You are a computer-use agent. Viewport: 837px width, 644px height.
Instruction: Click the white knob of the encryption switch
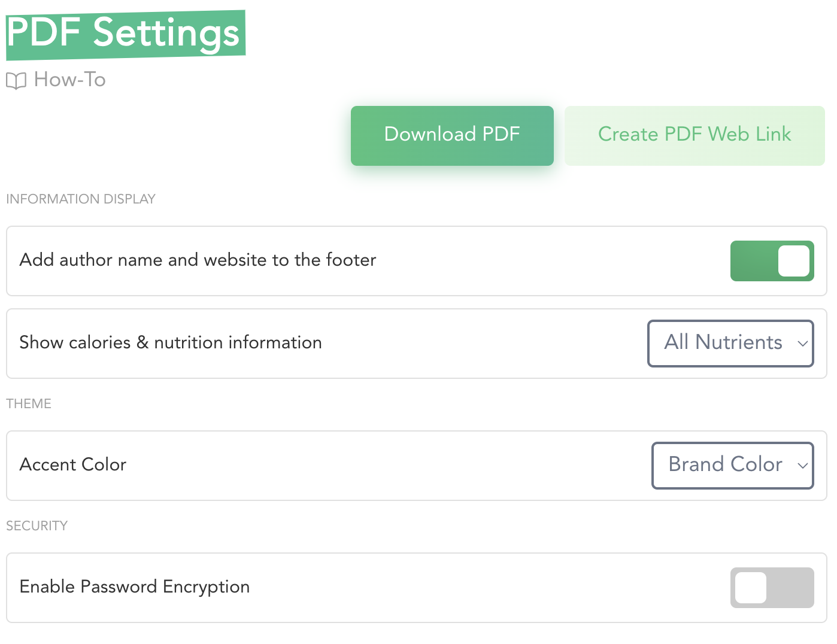pos(751,588)
